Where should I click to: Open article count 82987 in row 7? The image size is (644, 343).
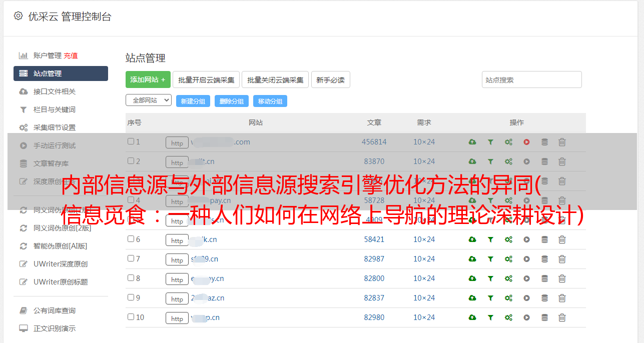[x=374, y=259]
